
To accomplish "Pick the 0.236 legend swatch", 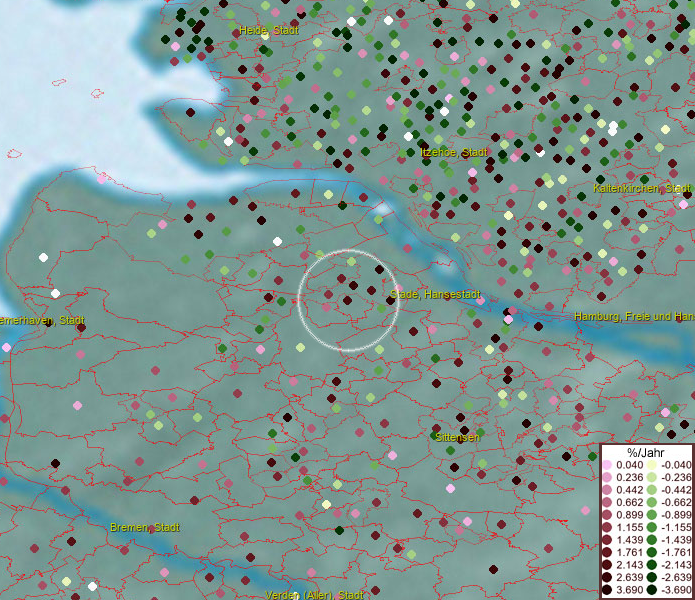I will click(607, 477).
